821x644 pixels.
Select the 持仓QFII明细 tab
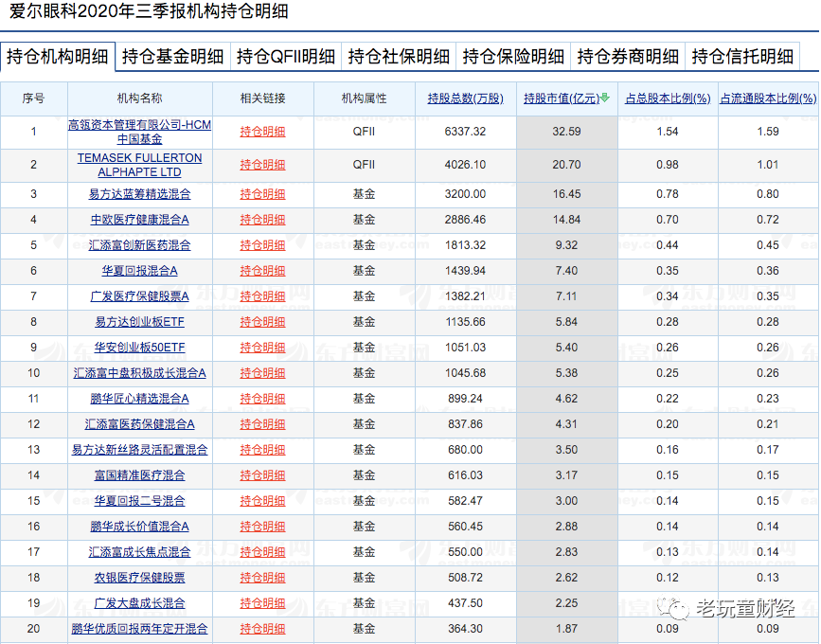pos(286,56)
